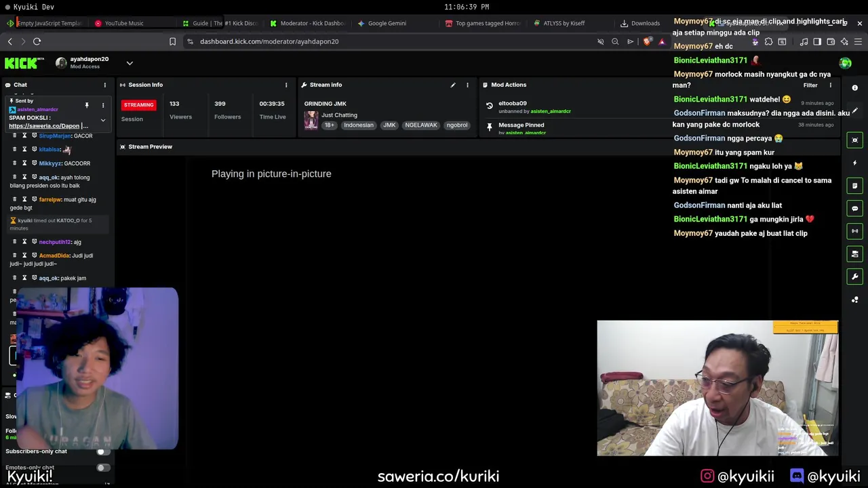
Task: Click the address bar URL
Action: tap(269, 41)
